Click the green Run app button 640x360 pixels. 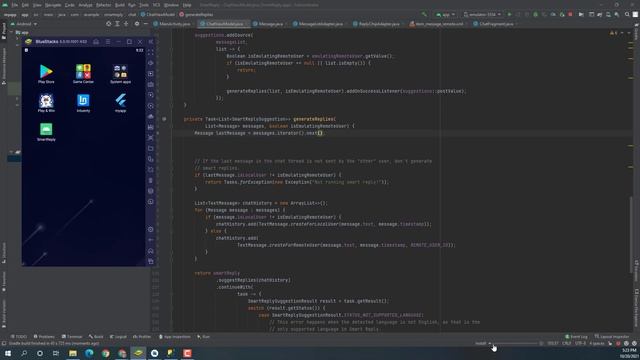(x=509, y=15)
